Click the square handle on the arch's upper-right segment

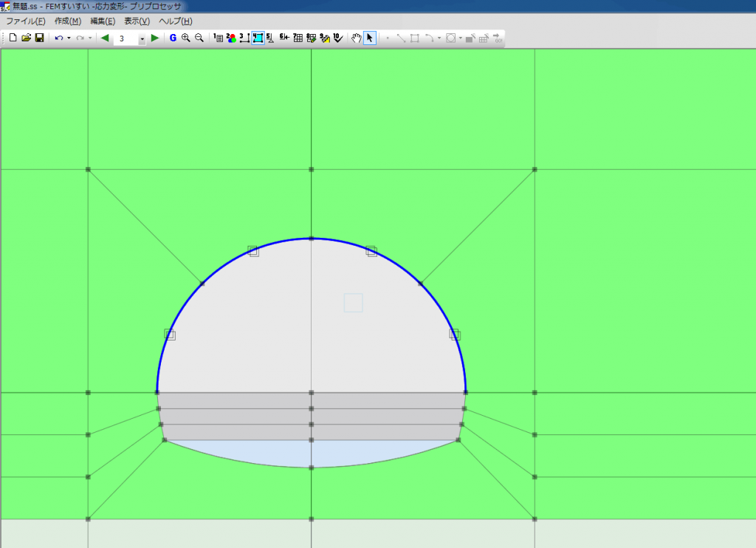point(371,251)
